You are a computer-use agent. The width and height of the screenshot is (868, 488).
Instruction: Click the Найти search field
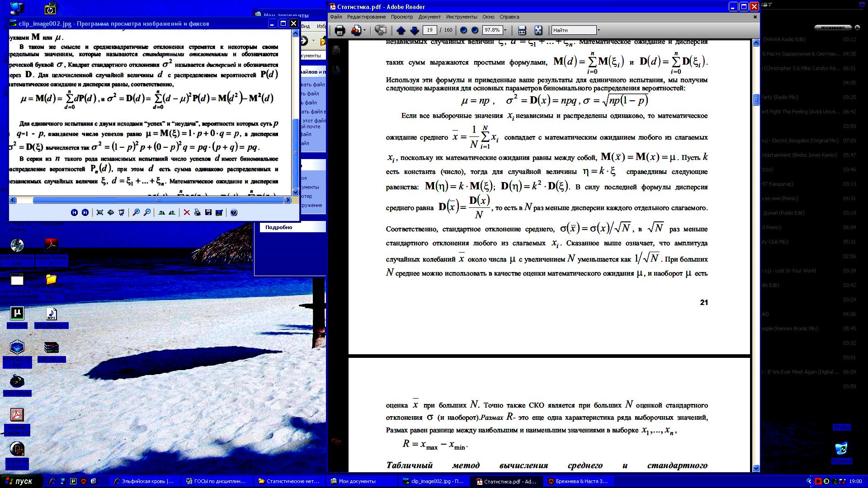click(x=574, y=30)
